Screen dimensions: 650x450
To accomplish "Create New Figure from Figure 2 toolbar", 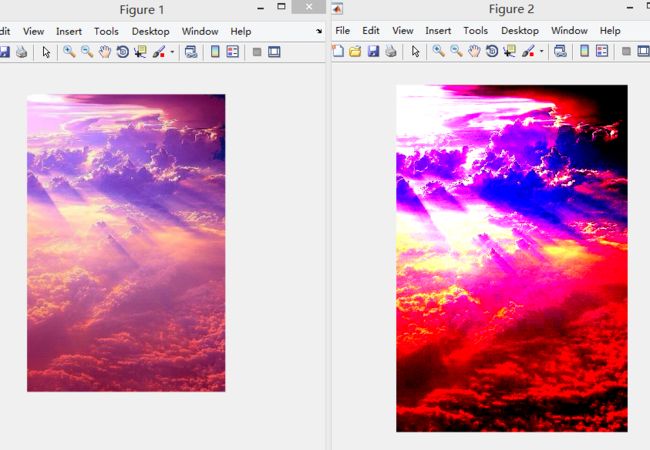I will click(x=338, y=51).
